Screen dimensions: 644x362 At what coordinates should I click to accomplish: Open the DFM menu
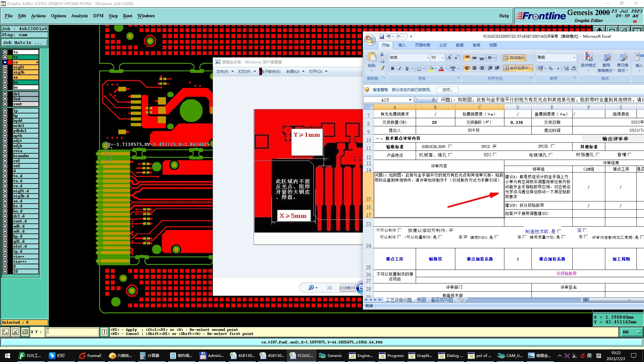coord(98,16)
